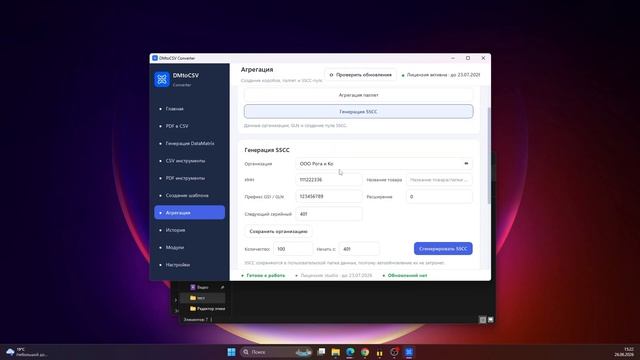Click the Сохранить организацию button

[x=278, y=231]
